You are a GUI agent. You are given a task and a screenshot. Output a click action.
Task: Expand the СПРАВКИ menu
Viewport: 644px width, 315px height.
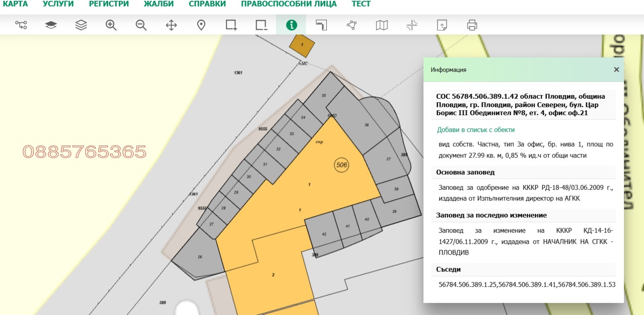pos(207,4)
